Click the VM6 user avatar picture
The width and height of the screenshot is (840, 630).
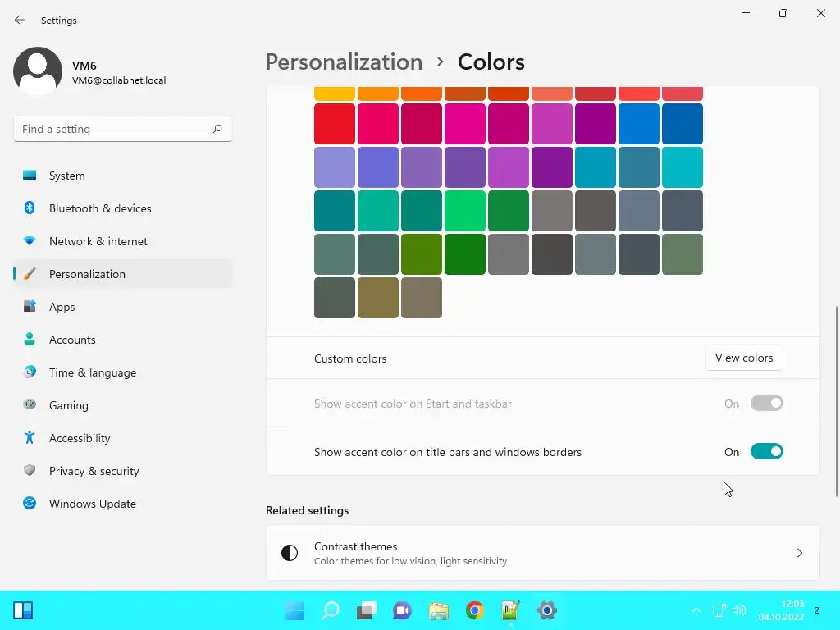38,71
